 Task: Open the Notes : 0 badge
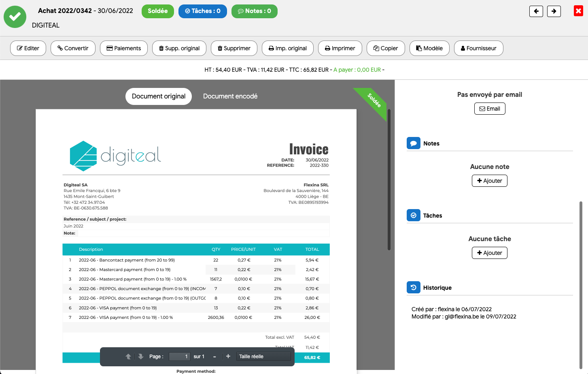point(255,11)
